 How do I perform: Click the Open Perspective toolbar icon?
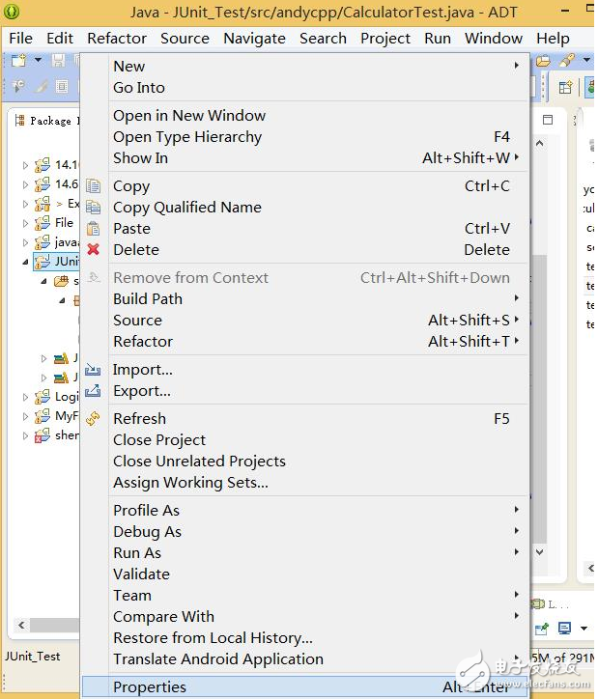[566, 87]
